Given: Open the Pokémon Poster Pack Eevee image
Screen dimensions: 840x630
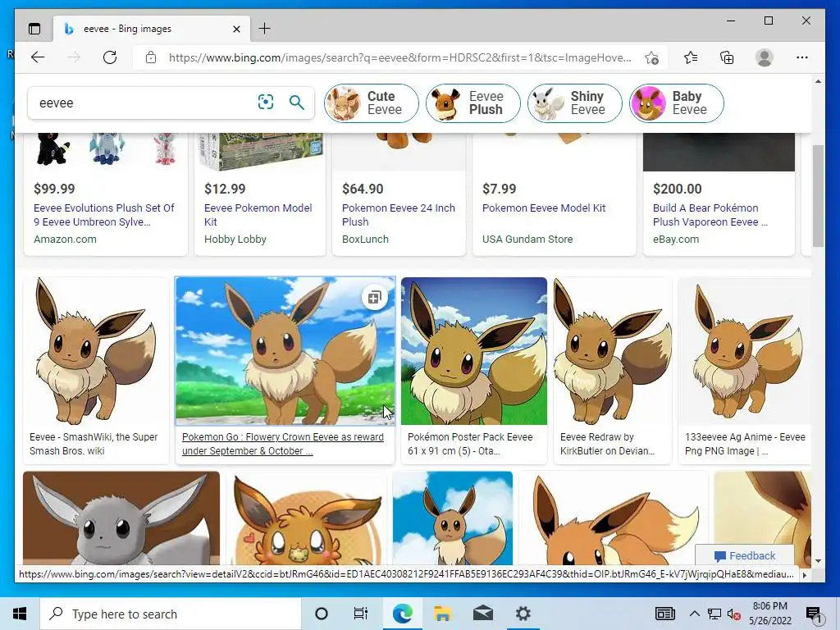Looking at the screenshot, I should tap(473, 351).
